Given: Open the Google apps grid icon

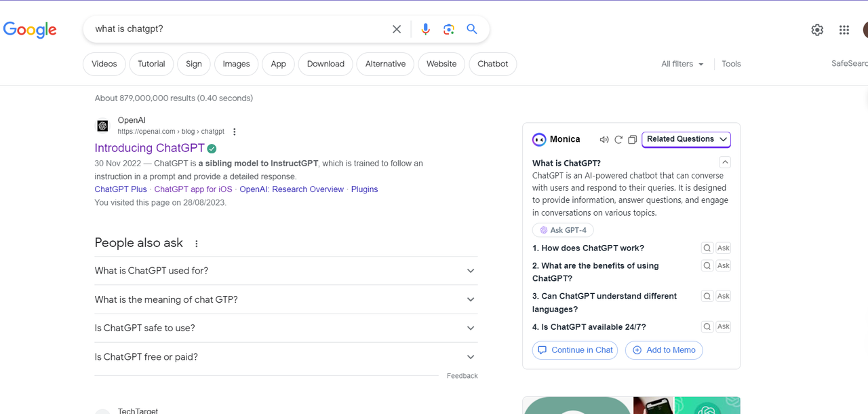Looking at the screenshot, I should click(x=844, y=30).
